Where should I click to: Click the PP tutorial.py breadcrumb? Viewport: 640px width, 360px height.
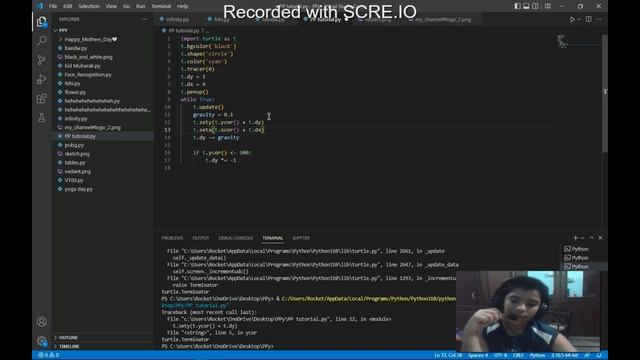[x=184, y=31]
